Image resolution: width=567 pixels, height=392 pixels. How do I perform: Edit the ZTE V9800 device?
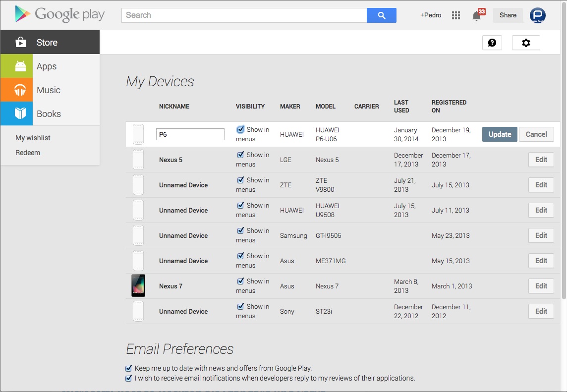point(541,185)
